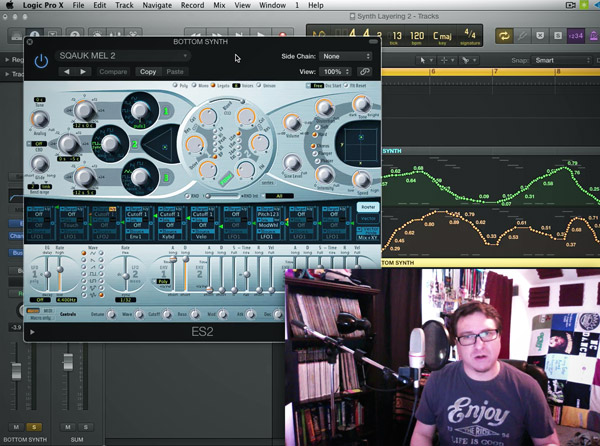Select oscillator 3 number button
Viewport: 600px width, 446px height.
tap(166, 177)
